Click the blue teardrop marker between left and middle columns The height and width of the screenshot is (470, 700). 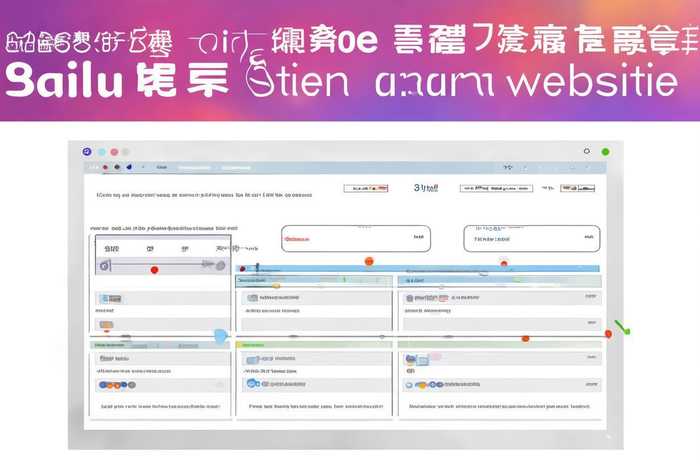(x=221, y=336)
